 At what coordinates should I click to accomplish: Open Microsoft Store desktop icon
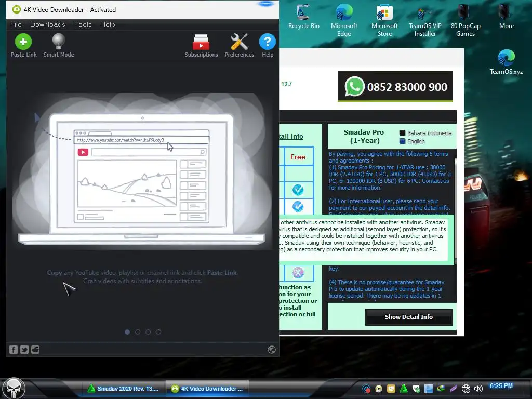[384, 20]
